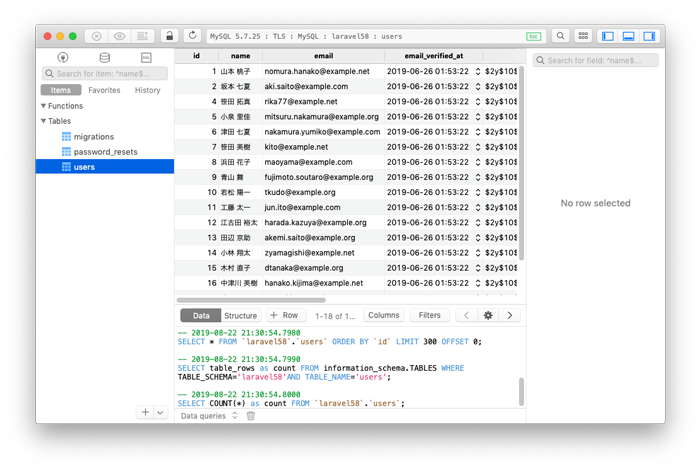Click the table's horizontal scrollbar
700x470 pixels.
[251, 300]
